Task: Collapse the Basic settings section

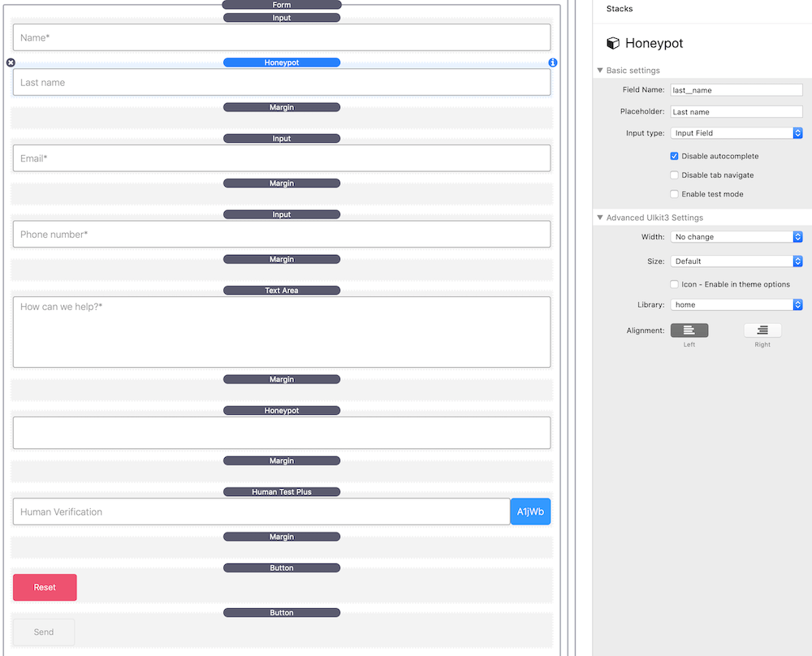Action: [x=600, y=71]
